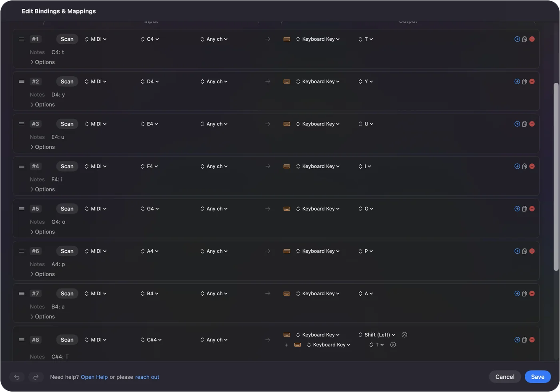Delete binding #8 with red minus

click(532, 340)
